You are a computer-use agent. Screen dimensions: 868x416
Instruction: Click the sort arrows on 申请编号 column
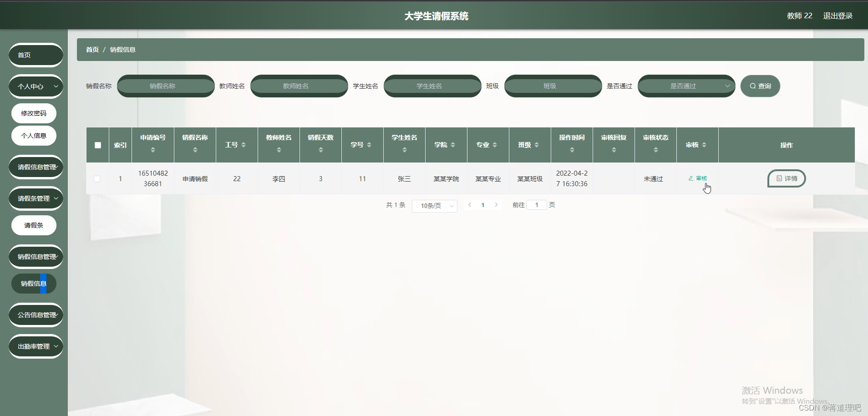(153, 149)
